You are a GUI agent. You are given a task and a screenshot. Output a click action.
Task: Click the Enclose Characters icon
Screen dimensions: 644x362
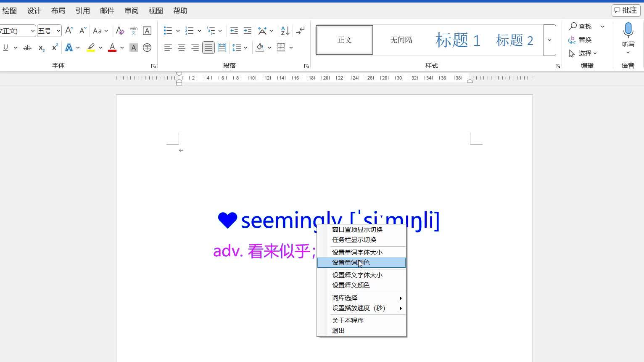(147, 48)
